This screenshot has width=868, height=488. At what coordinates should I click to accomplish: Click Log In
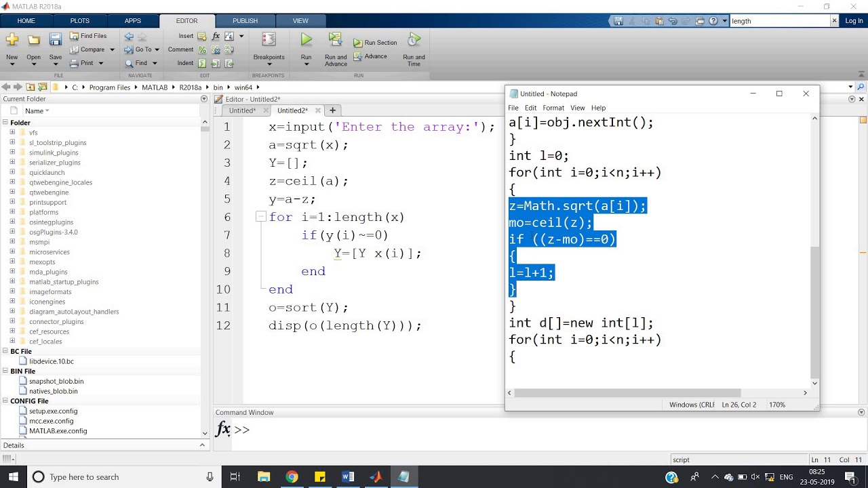pyautogui.click(x=854, y=21)
